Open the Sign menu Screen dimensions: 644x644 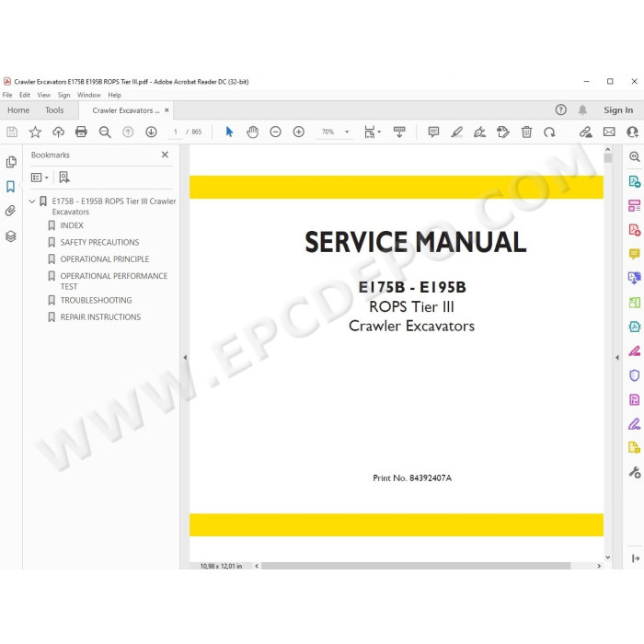tap(63, 95)
